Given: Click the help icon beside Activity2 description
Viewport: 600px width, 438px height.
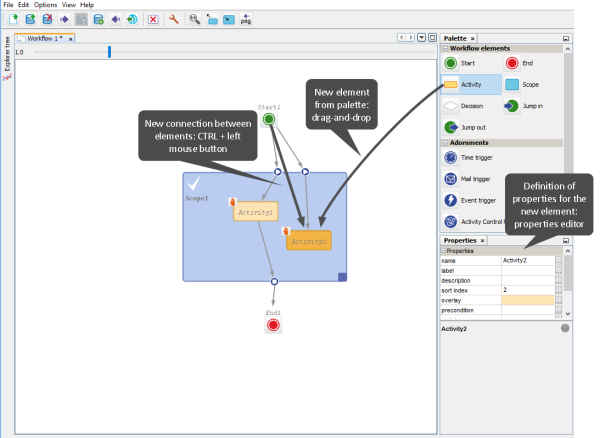Looking at the screenshot, I should (565, 327).
